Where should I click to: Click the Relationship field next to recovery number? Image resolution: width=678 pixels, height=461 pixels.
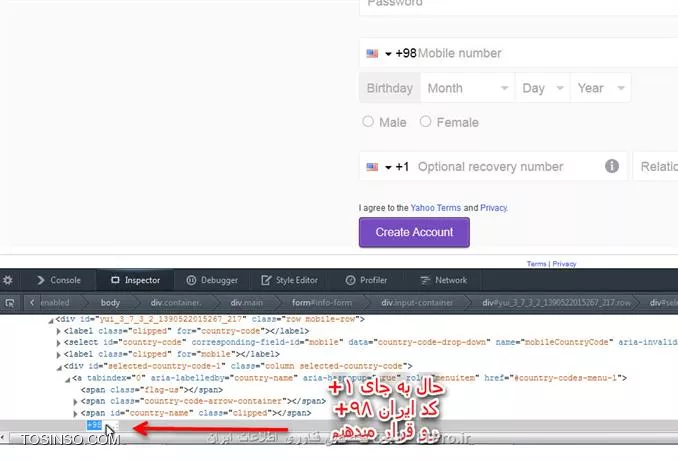(x=656, y=166)
